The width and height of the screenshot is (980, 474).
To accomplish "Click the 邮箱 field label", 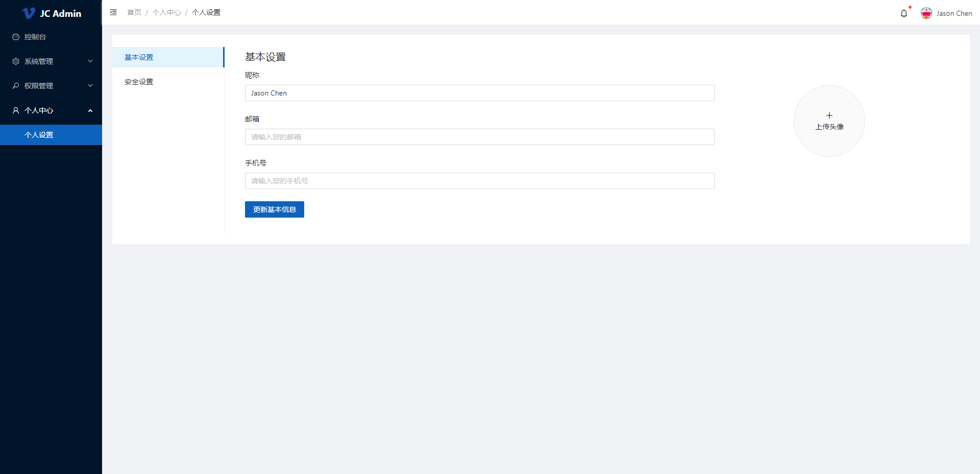I will point(252,119).
